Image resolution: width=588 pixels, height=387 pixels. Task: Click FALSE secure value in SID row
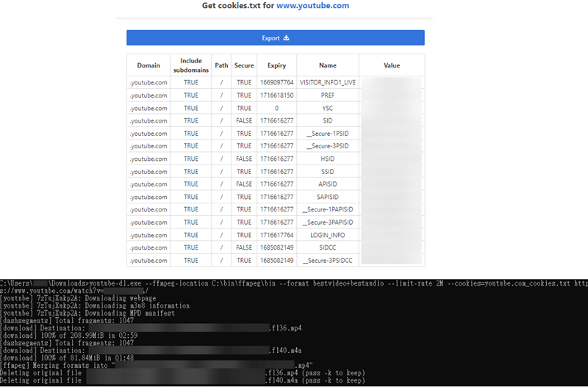244,120
